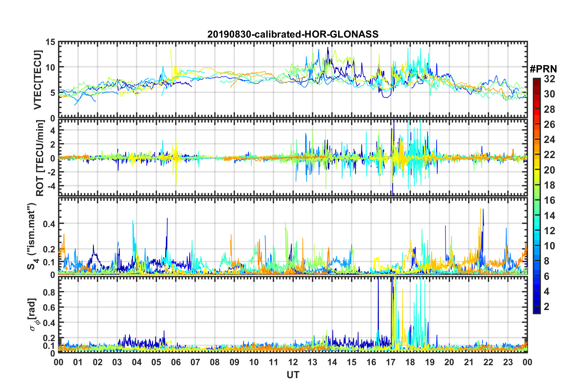Click colorbar tick label 6
The height and width of the screenshot is (392, 586).
pos(547,276)
